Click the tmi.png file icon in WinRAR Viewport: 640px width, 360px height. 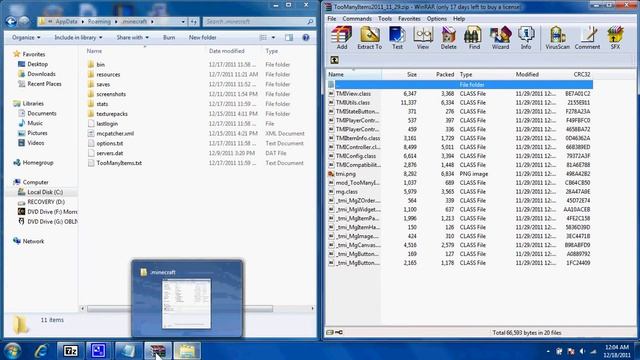pyautogui.click(x=331, y=174)
